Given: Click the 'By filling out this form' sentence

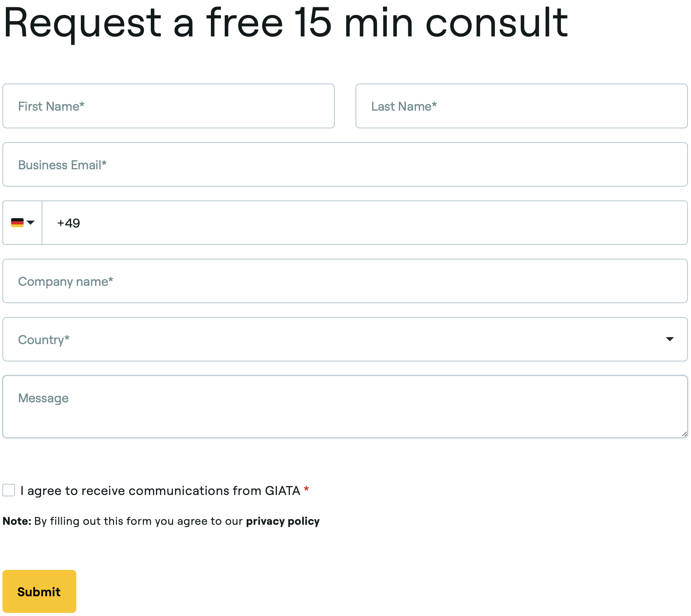Looking at the screenshot, I should 139,521.
